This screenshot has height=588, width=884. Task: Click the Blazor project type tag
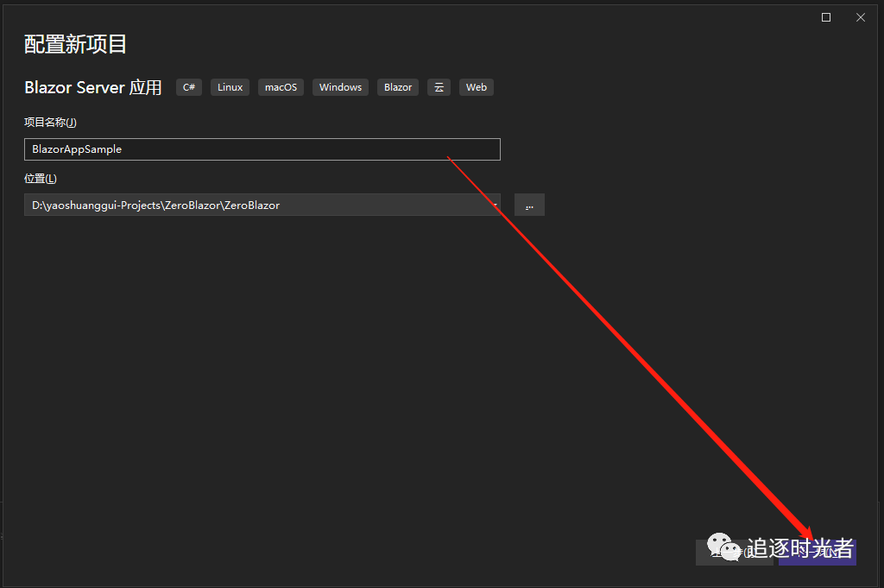click(x=398, y=87)
